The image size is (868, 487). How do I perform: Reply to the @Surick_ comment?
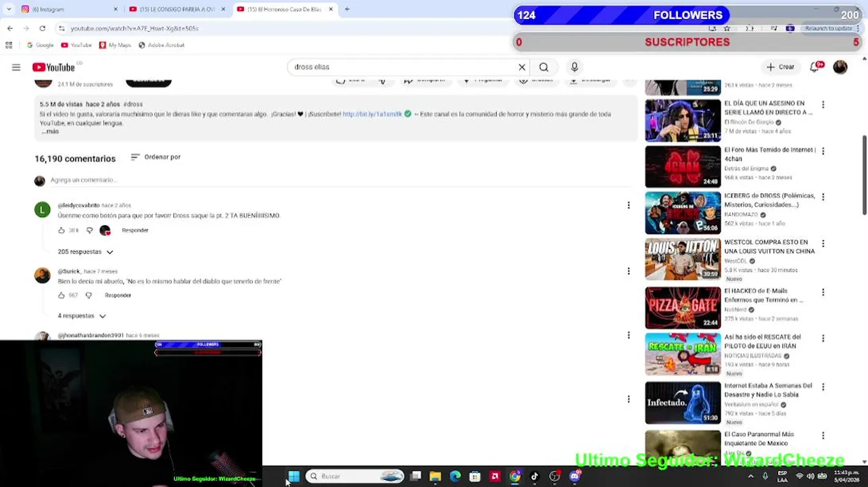point(118,295)
